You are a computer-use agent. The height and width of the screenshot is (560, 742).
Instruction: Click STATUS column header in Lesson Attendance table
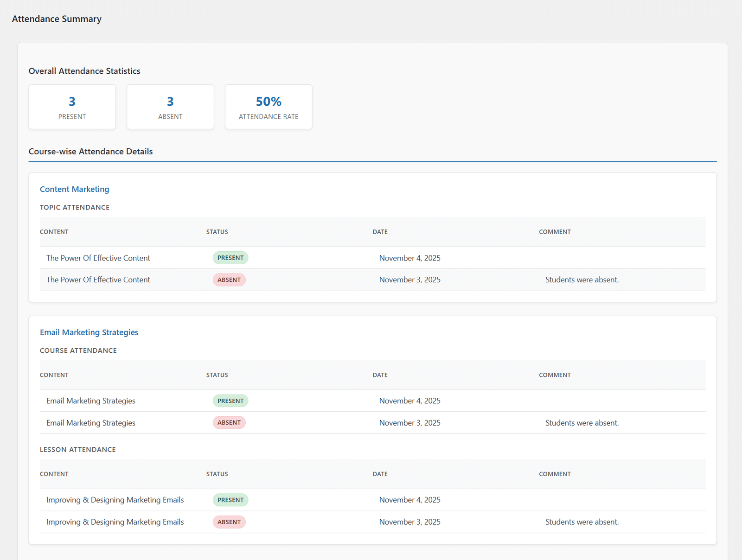[x=217, y=474]
